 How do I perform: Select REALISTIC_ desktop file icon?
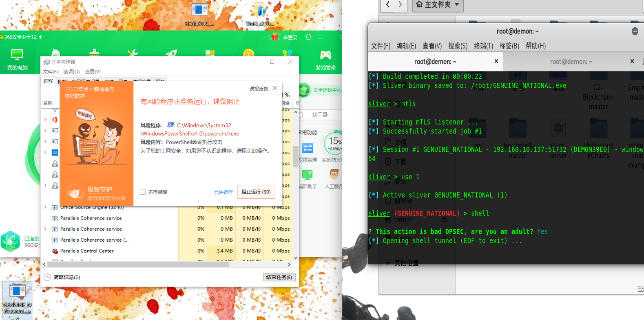(199, 13)
